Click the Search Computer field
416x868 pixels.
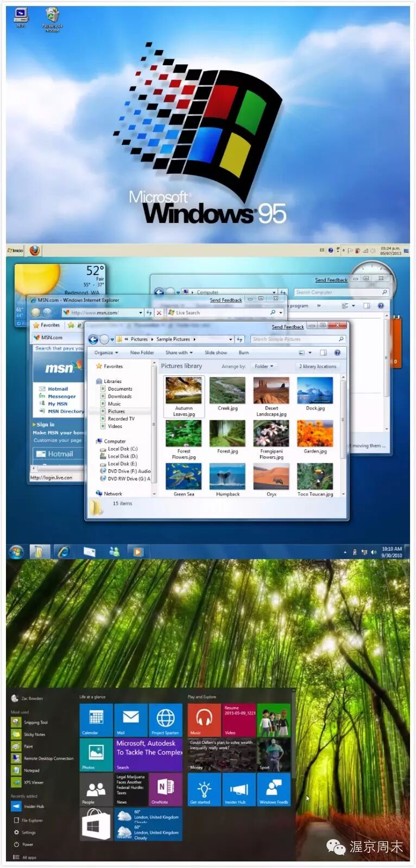[342, 292]
